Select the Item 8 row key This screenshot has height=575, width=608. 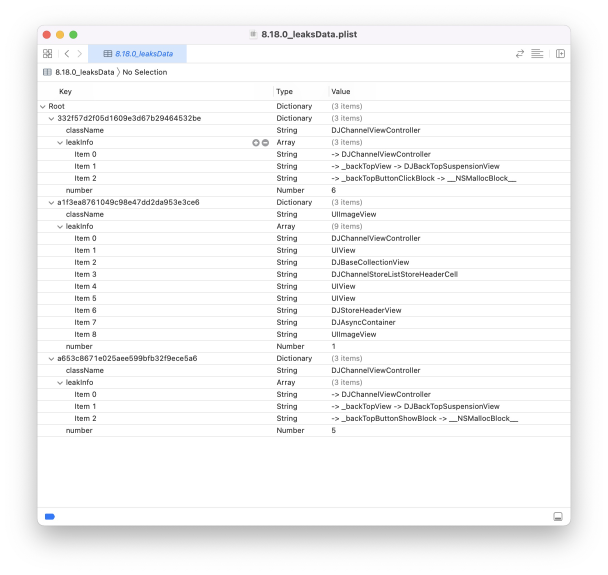point(85,335)
